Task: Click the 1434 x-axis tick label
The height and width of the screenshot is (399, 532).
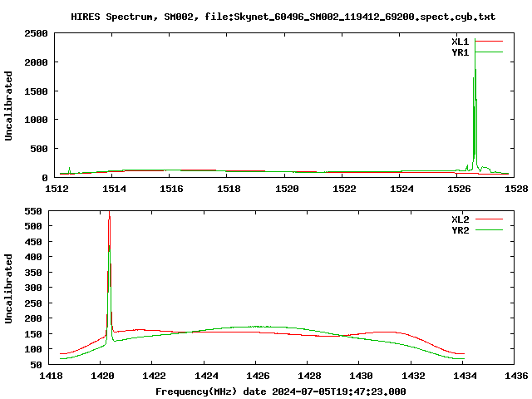Action: tap(465, 376)
